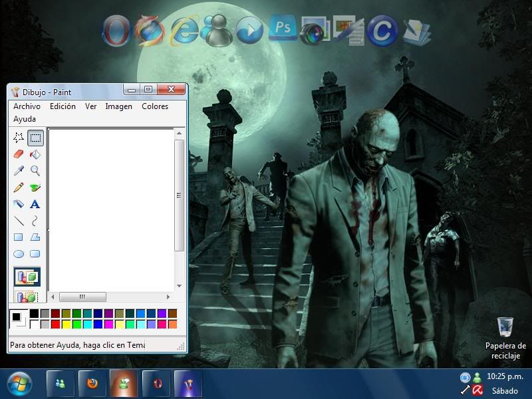Pick the bright lime green swatch
This screenshot has height=399, width=532.
[76, 325]
